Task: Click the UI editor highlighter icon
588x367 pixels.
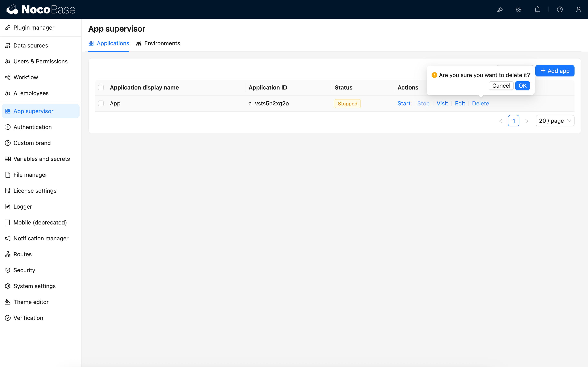Action: pos(500,9)
